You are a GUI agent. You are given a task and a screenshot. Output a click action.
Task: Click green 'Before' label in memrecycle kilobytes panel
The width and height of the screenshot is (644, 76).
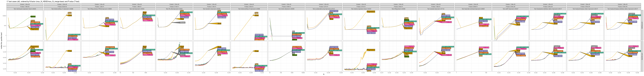pyautogui.click(x=33, y=17)
